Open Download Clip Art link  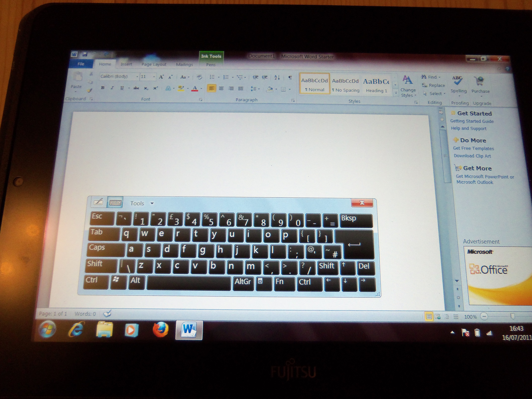(x=472, y=156)
